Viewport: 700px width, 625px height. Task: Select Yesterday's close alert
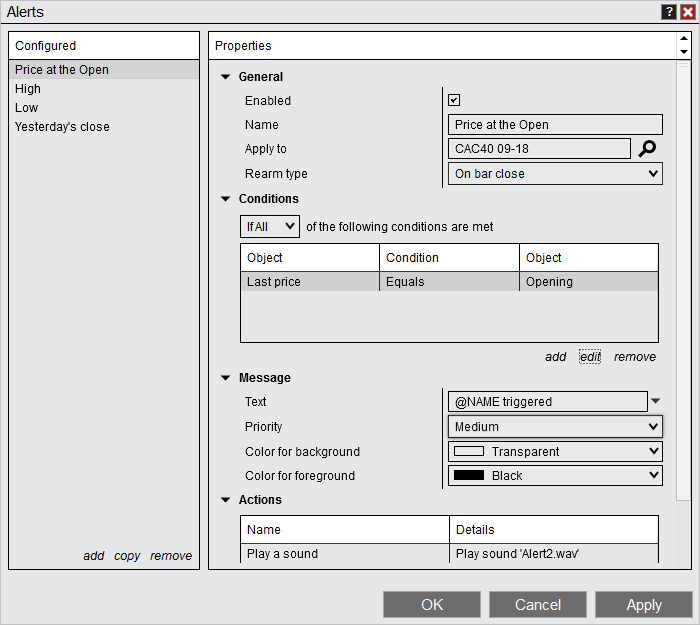point(104,127)
